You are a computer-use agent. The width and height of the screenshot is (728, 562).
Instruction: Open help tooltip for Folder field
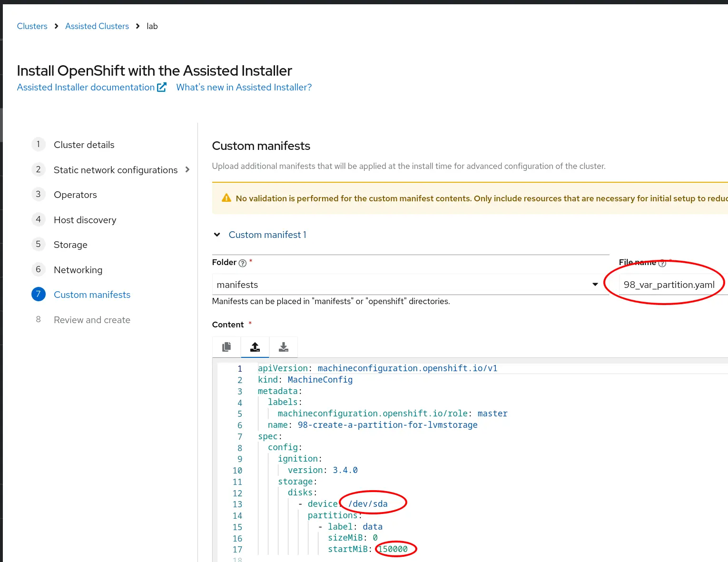click(x=243, y=263)
